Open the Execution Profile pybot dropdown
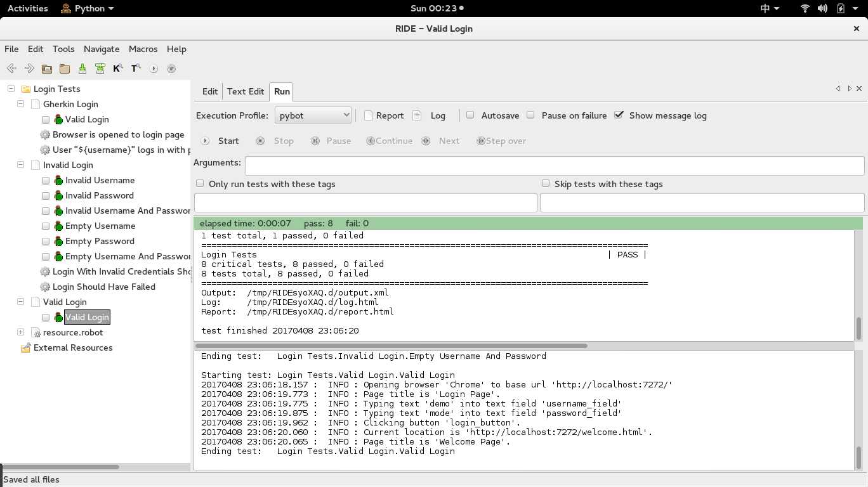 pyautogui.click(x=313, y=115)
